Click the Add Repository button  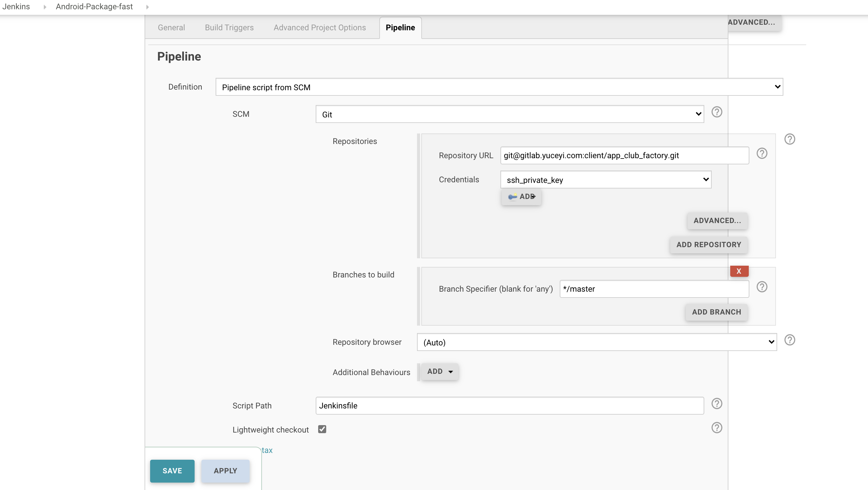pyautogui.click(x=708, y=245)
